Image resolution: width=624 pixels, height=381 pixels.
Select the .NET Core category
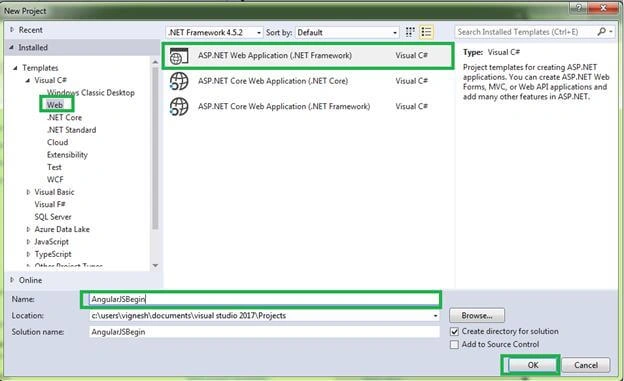point(64,117)
